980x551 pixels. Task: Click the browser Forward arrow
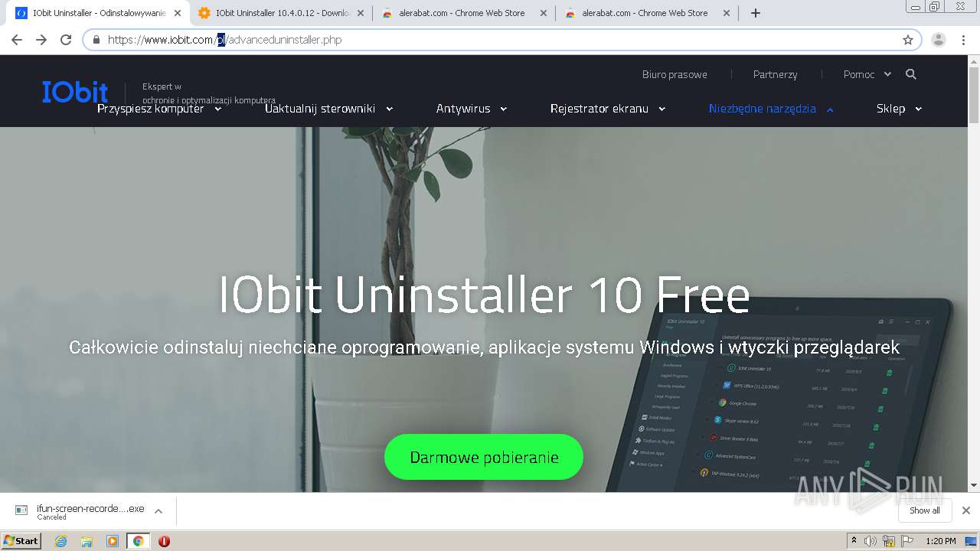tap(41, 40)
